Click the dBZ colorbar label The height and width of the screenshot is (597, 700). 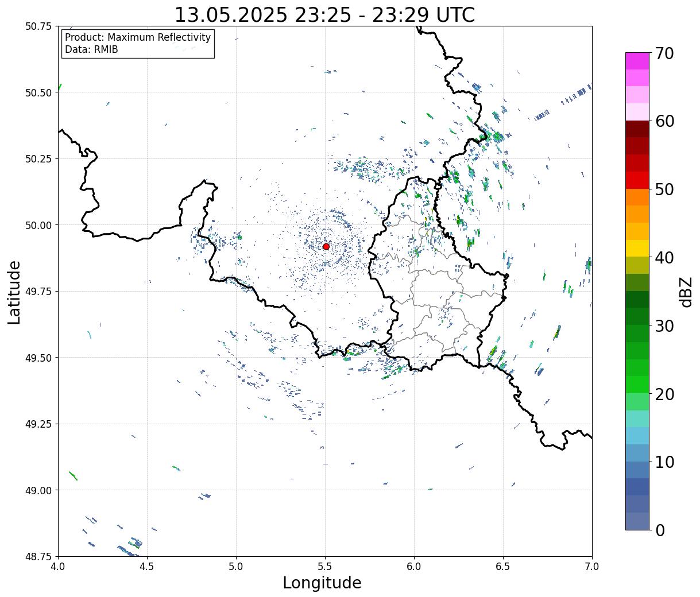686,292
